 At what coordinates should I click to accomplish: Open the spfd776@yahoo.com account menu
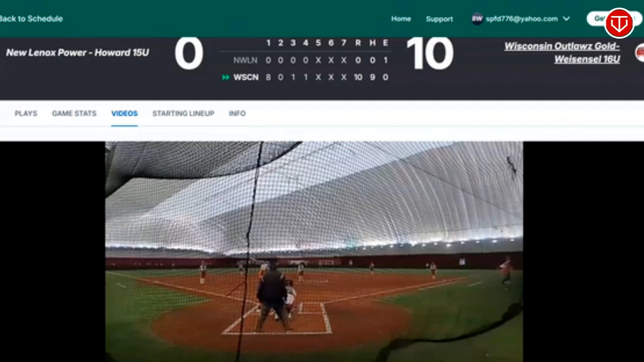[x=522, y=19]
